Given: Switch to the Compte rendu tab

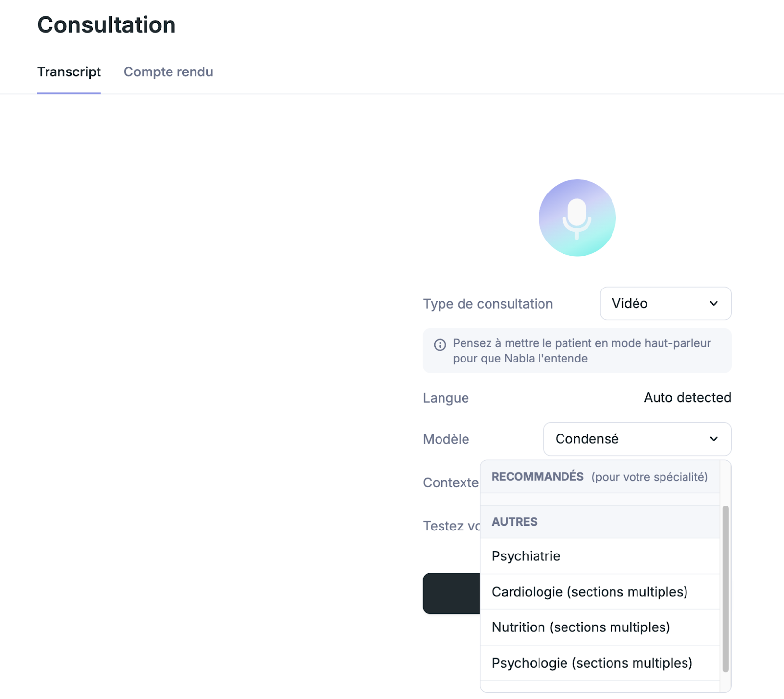Looking at the screenshot, I should pos(168,72).
